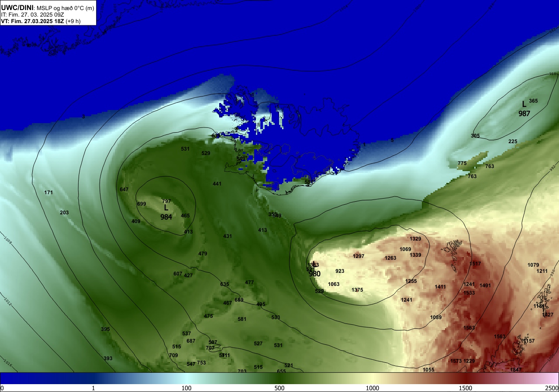Click the height value 365

[x=533, y=101]
